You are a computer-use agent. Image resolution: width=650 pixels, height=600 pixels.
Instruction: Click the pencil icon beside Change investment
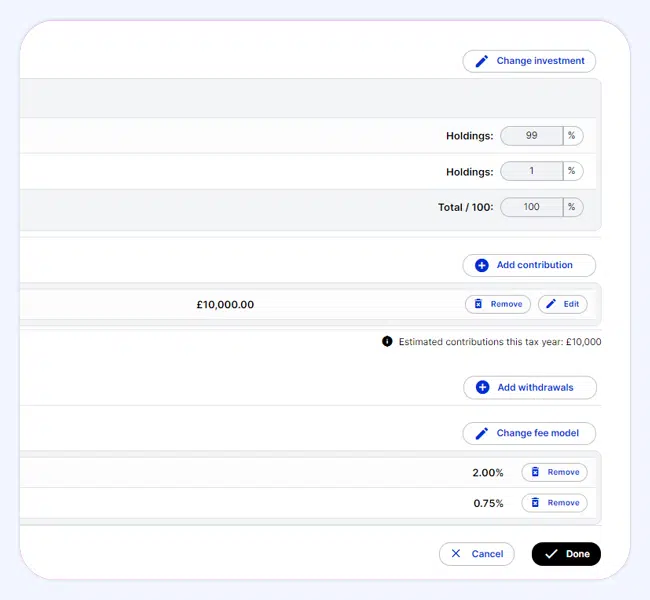481,61
